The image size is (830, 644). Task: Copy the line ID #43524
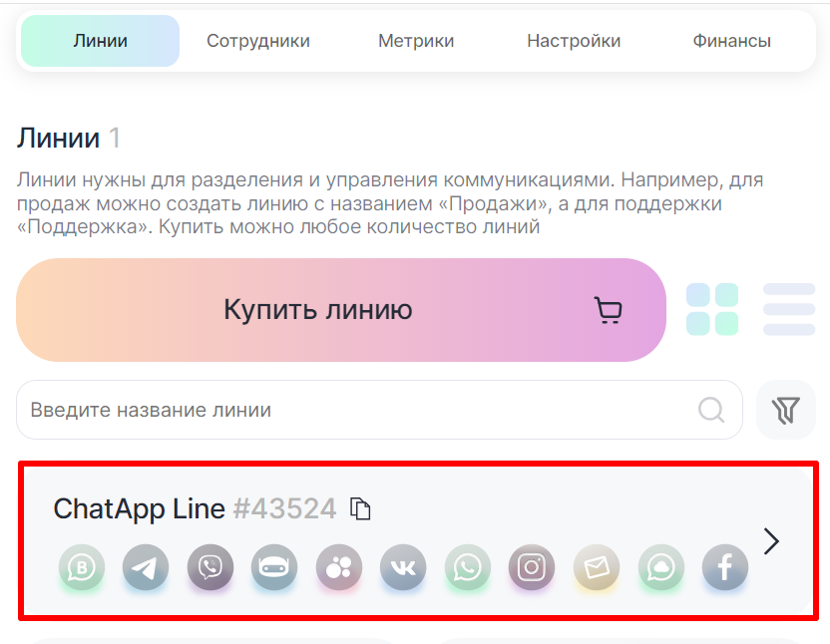tap(361, 509)
